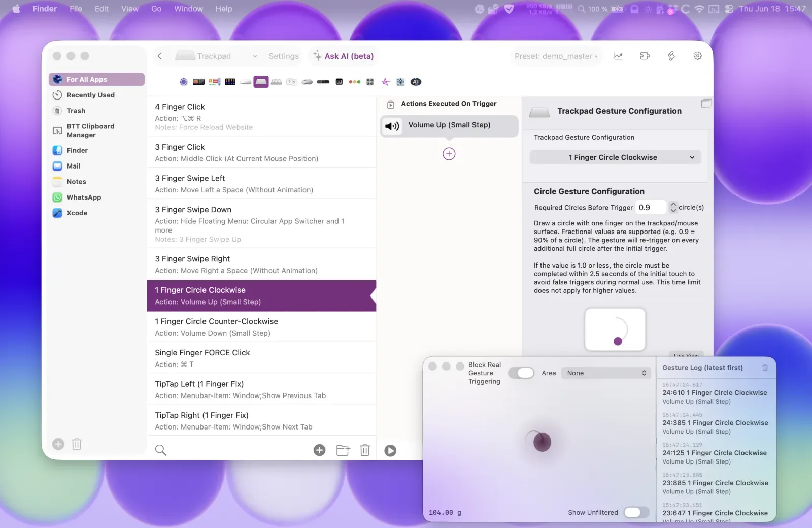Toggle Block Real Gesture Triggering switch

(x=521, y=373)
